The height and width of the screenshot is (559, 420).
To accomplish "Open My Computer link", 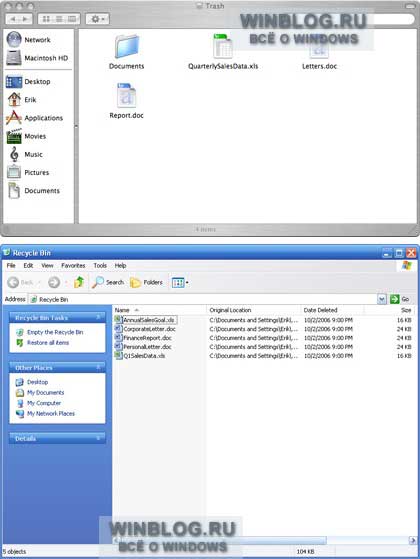I will tap(44, 403).
